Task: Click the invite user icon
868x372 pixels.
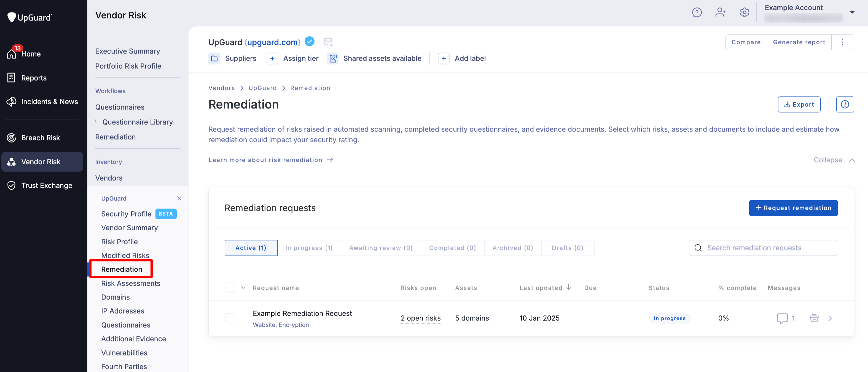Action: 721,12
